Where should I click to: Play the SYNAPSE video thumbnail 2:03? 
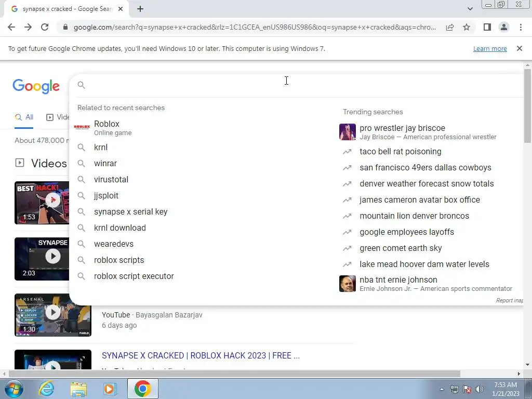(42, 259)
